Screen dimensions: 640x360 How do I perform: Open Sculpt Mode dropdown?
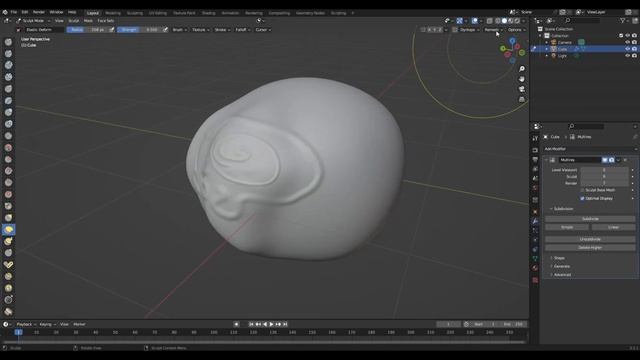33,20
